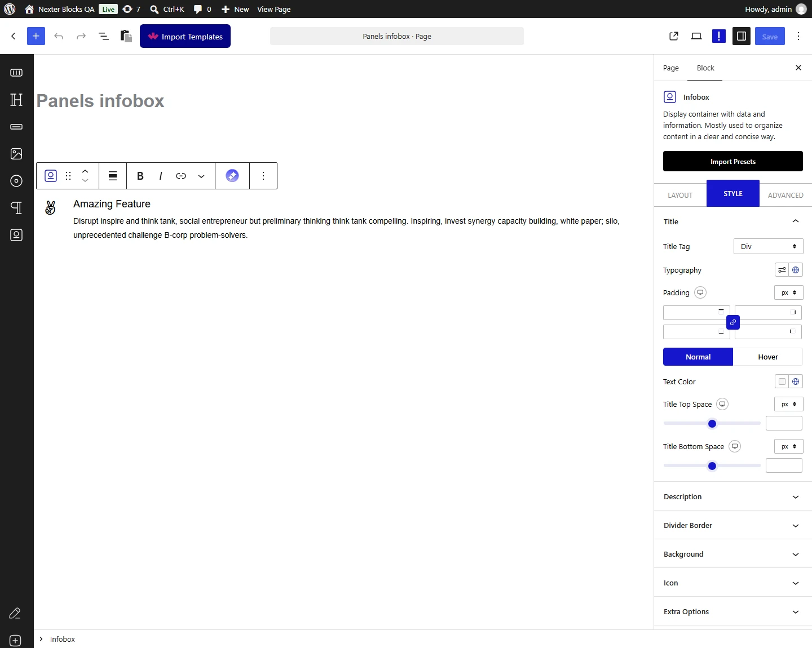
Task: Open more formatting options dropdown
Action: click(x=201, y=176)
